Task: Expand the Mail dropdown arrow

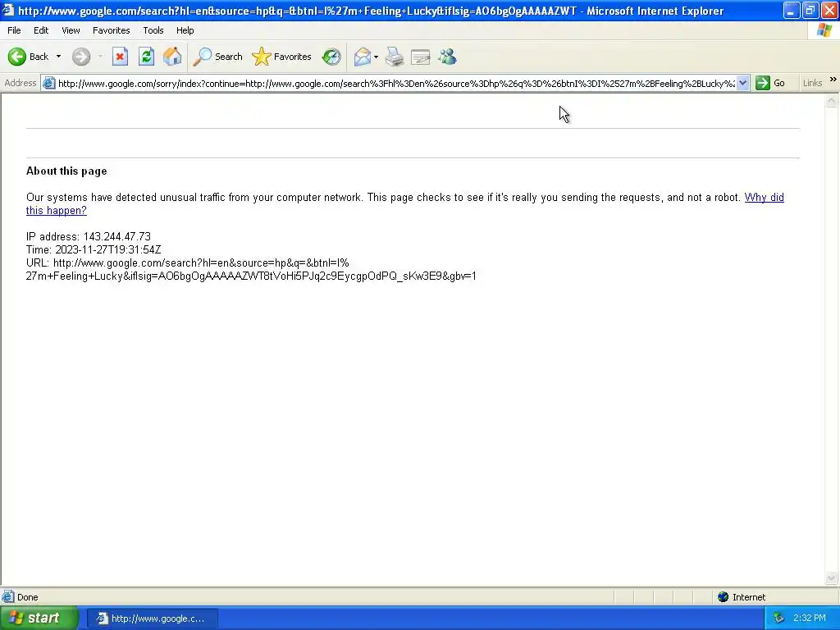Action: coord(376,57)
